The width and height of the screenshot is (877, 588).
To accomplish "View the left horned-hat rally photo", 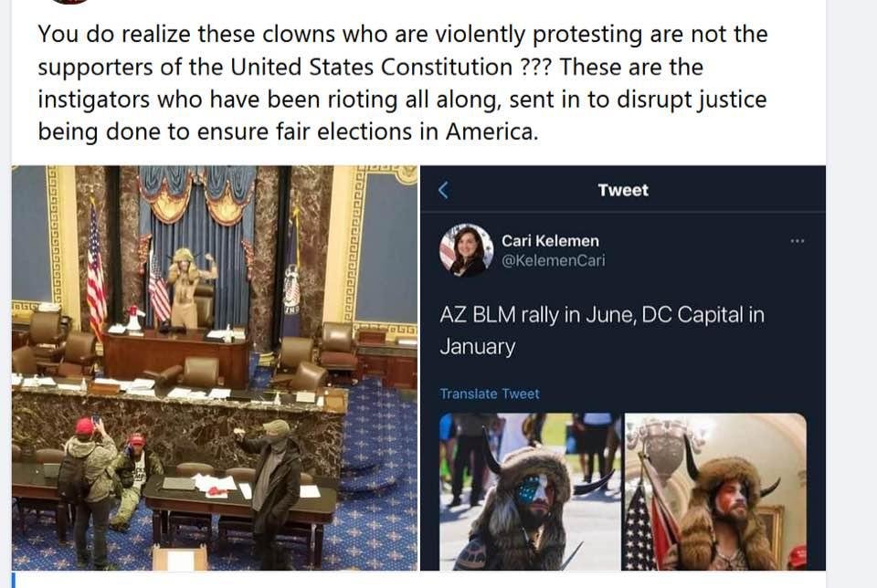I will (x=530, y=492).
